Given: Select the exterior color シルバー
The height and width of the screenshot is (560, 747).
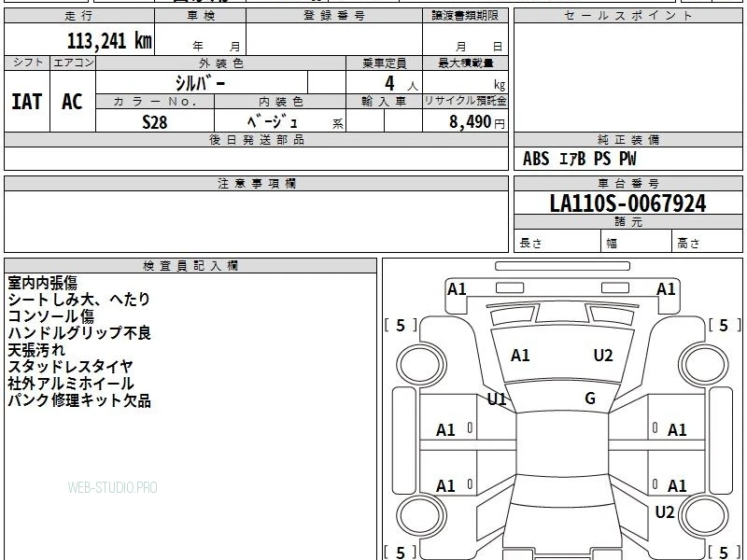Looking at the screenshot, I should click(x=200, y=83).
